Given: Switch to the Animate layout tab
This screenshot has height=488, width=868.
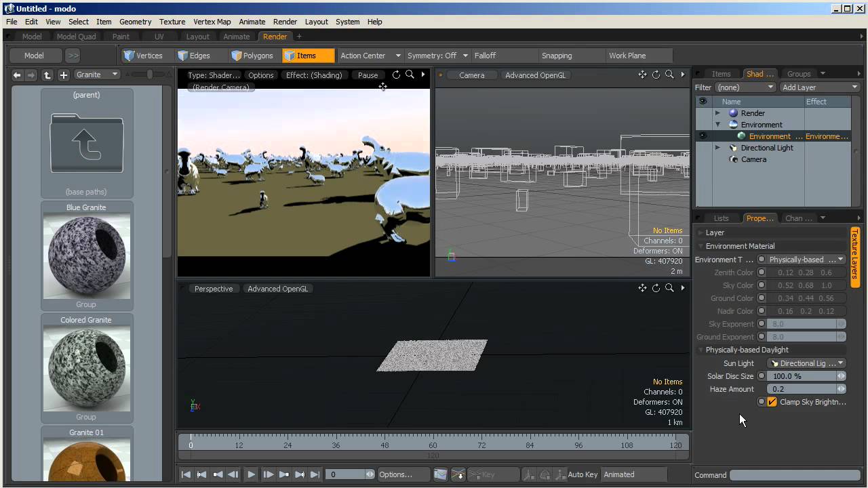Looking at the screenshot, I should tap(237, 37).
